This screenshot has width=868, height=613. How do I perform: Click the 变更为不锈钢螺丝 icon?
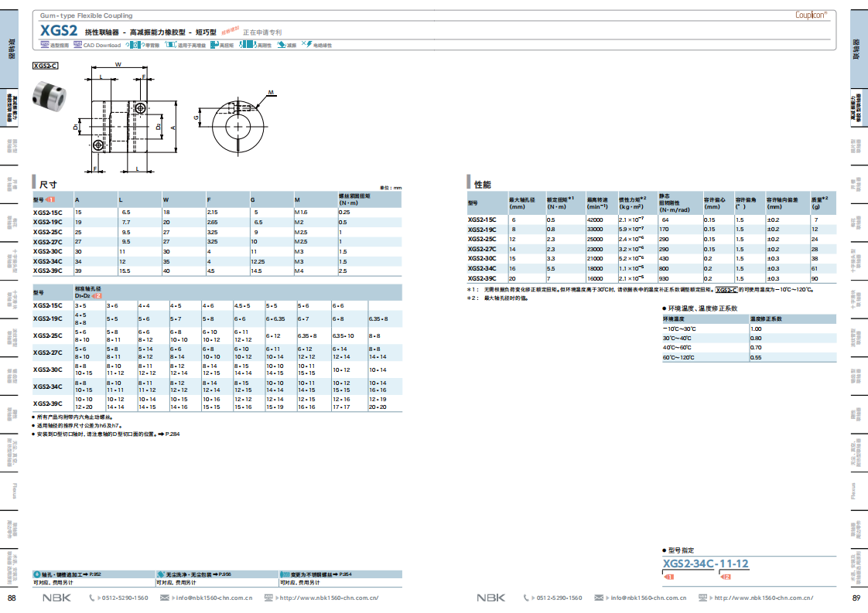285,575
